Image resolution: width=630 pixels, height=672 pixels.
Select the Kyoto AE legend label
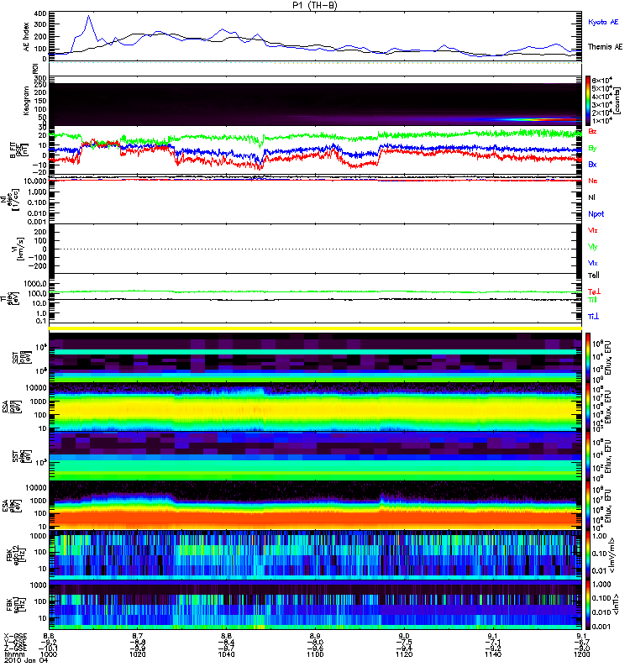click(x=603, y=22)
